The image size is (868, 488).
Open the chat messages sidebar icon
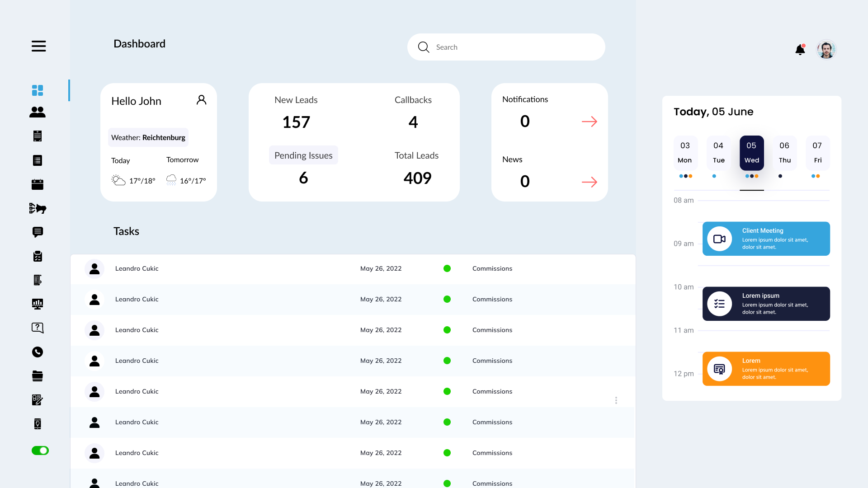(x=38, y=232)
